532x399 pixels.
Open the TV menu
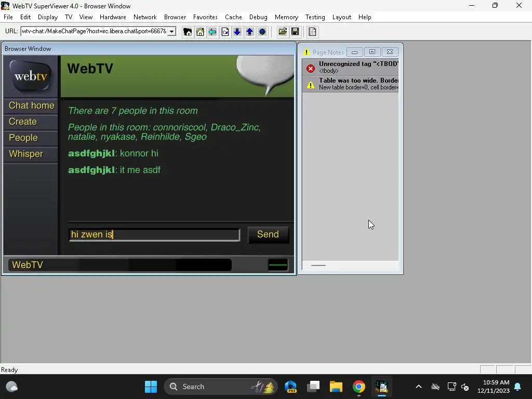pos(69,17)
